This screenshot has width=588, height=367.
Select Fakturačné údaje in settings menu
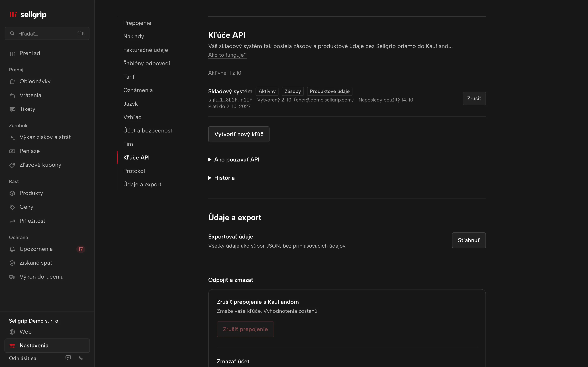tap(146, 50)
